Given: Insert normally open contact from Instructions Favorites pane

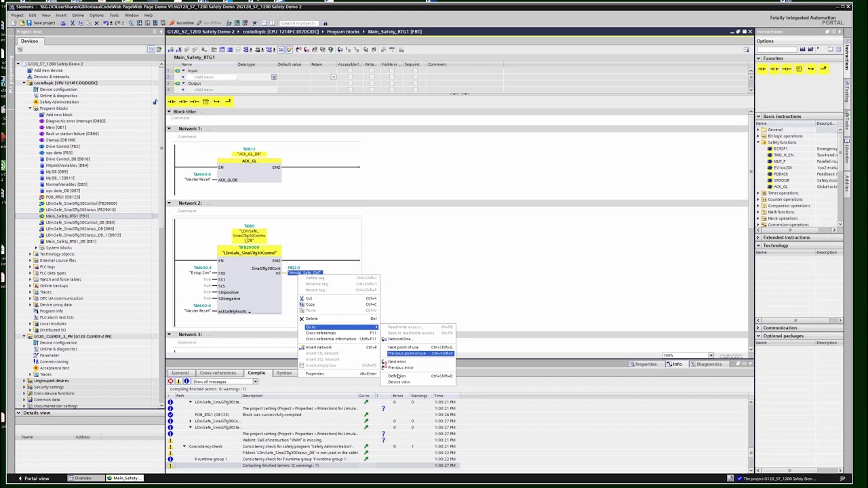Looking at the screenshot, I should point(763,69).
